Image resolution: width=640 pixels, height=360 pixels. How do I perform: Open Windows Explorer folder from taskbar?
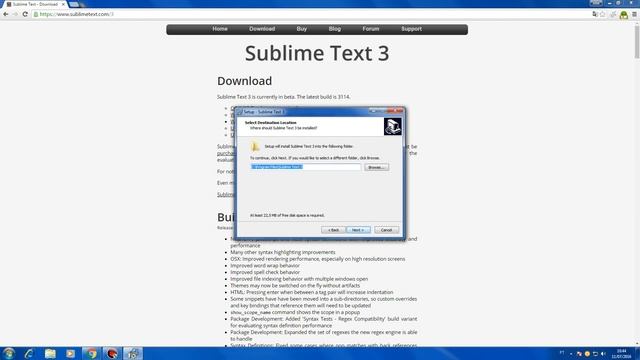pos(50,353)
